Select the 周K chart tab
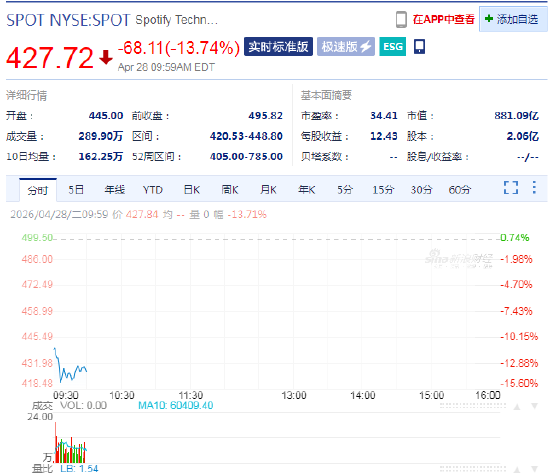 (230, 190)
